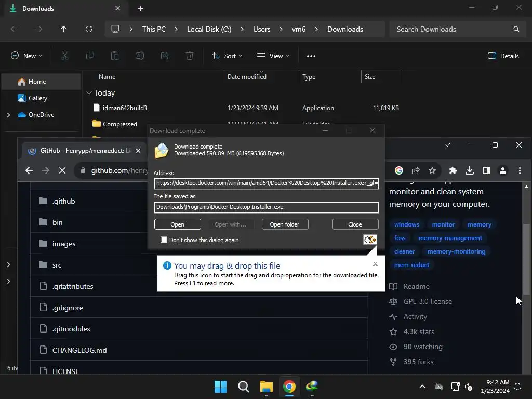Click Internet Download Manager taskbar icon
Screen dimensions: 532x399
point(312,387)
